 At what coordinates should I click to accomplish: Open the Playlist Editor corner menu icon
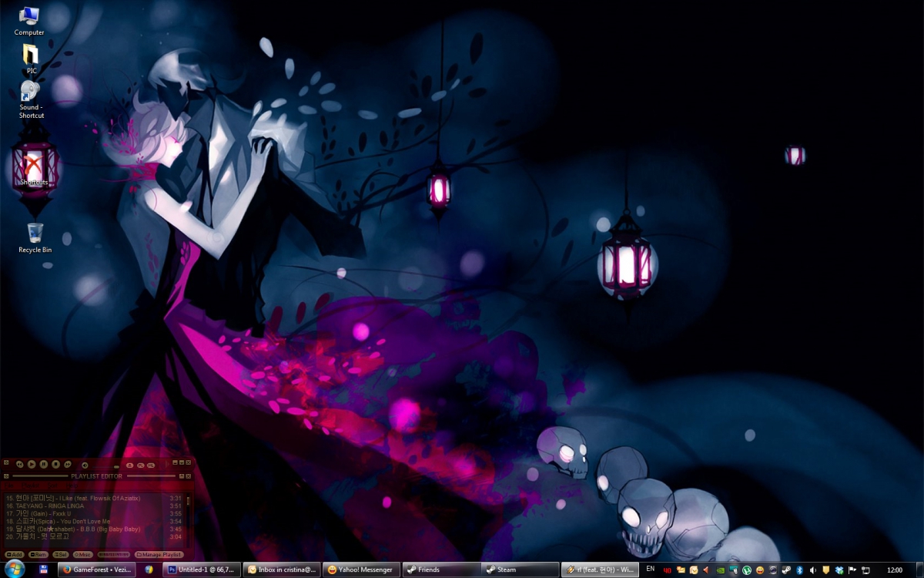(6, 476)
